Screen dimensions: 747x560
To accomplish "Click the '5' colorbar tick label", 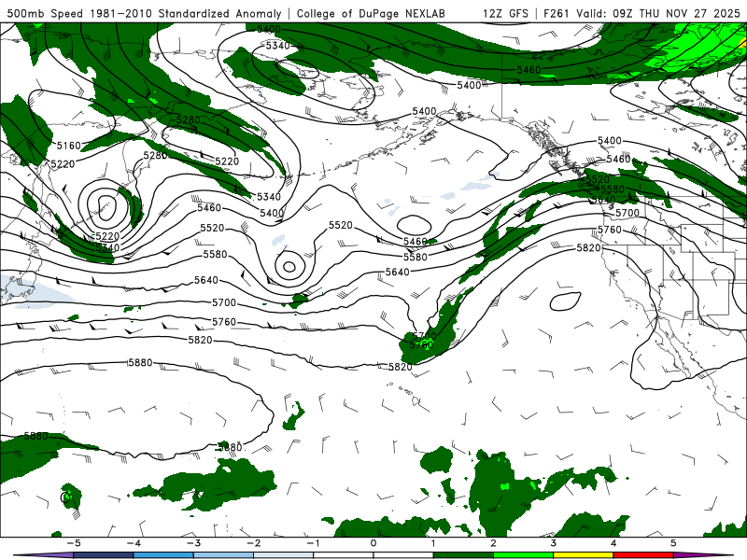I will [673, 543].
